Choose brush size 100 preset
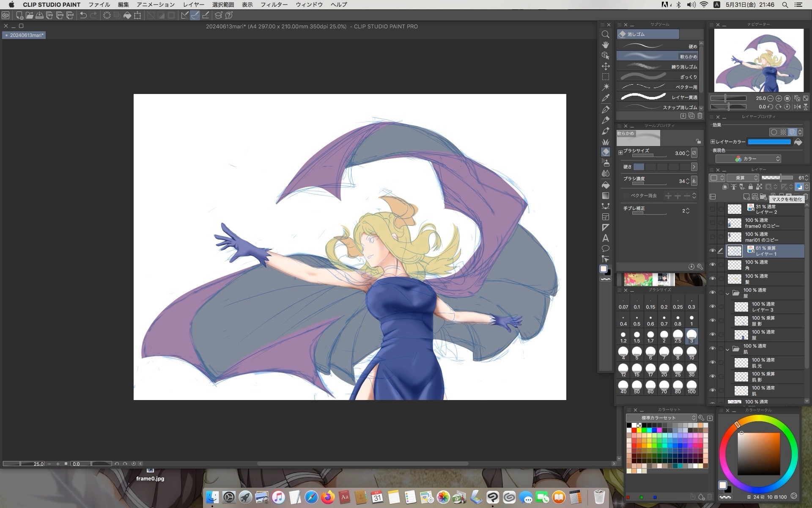Viewport: 812px width, 508px height. [x=691, y=387]
